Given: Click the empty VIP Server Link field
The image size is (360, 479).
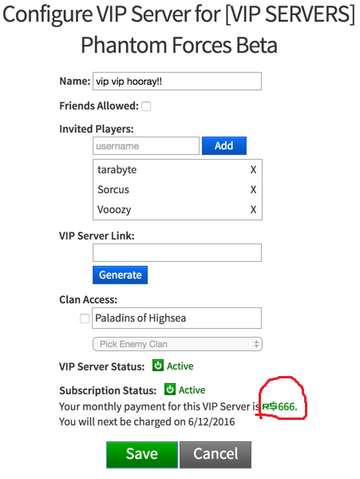Looking at the screenshot, I should [177, 253].
